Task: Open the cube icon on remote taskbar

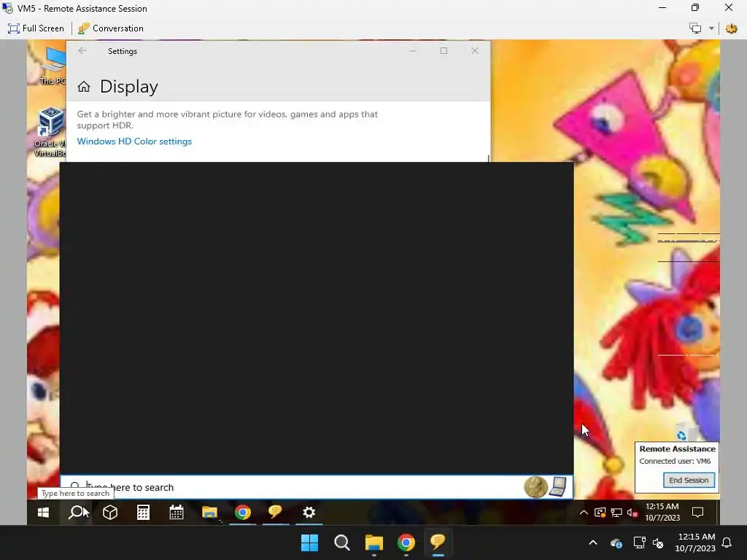Action: pos(110,513)
